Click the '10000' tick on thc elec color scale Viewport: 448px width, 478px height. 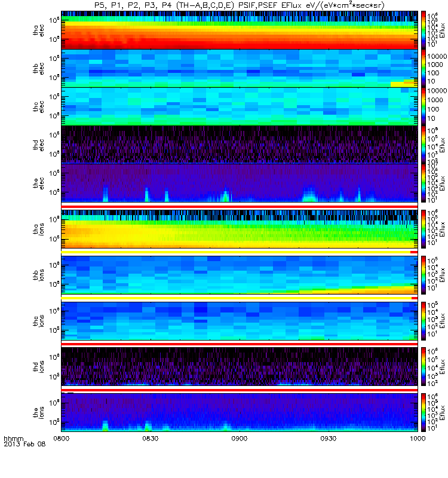pyautogui.click(x=437, y=91)
